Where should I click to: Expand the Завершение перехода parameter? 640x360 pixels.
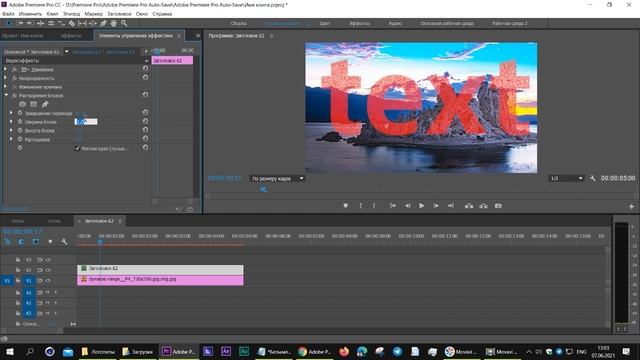[x=11, y=113]
